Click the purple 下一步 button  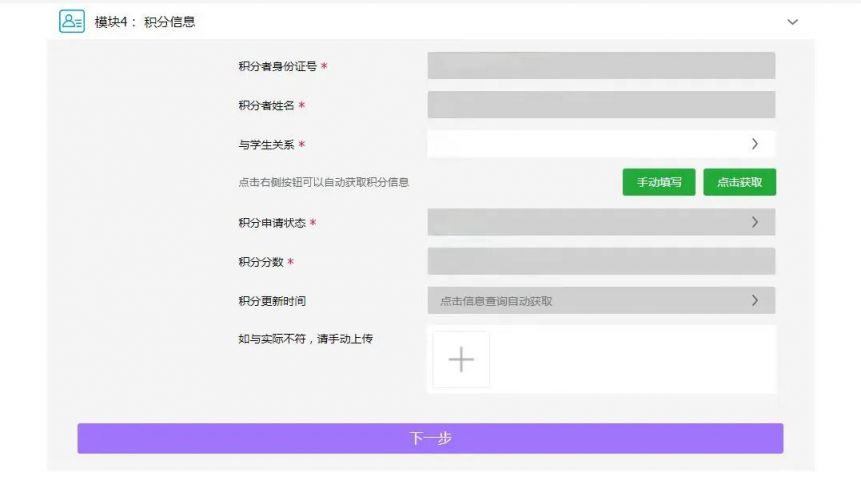[430, 438]
